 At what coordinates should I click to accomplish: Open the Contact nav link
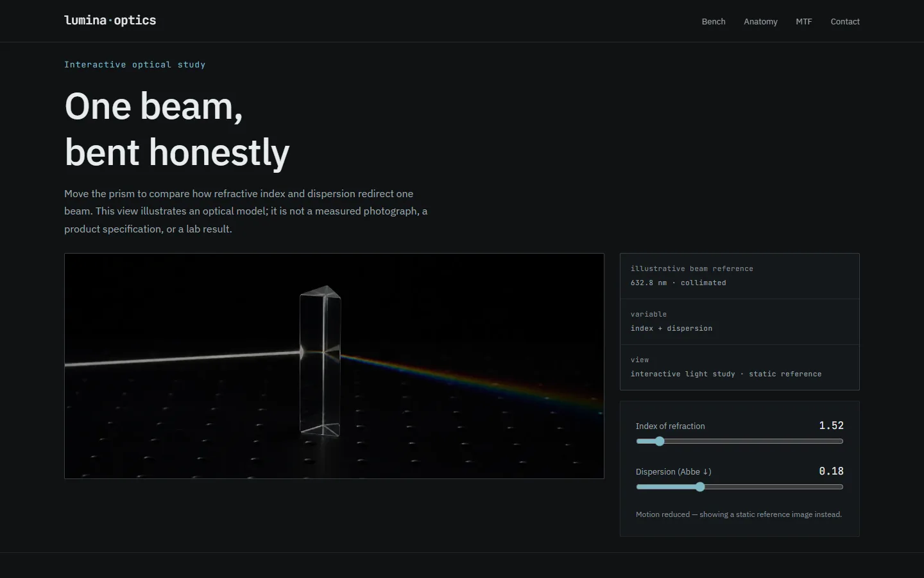(x=845, y=21)
